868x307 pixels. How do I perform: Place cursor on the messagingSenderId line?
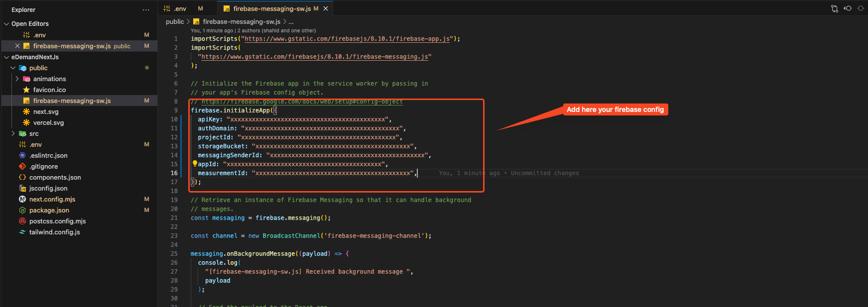pyautogui.click(x=314, y=155)
